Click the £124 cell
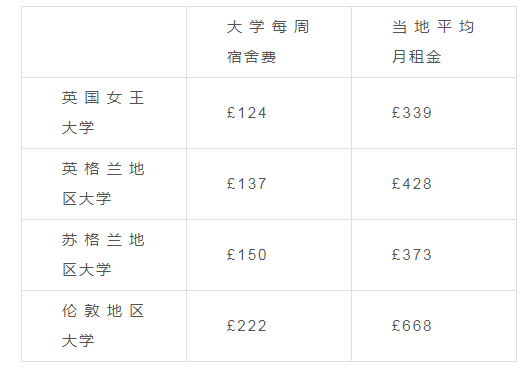The height and width of the screenshot is (375, 531). [x=247, y=113]
